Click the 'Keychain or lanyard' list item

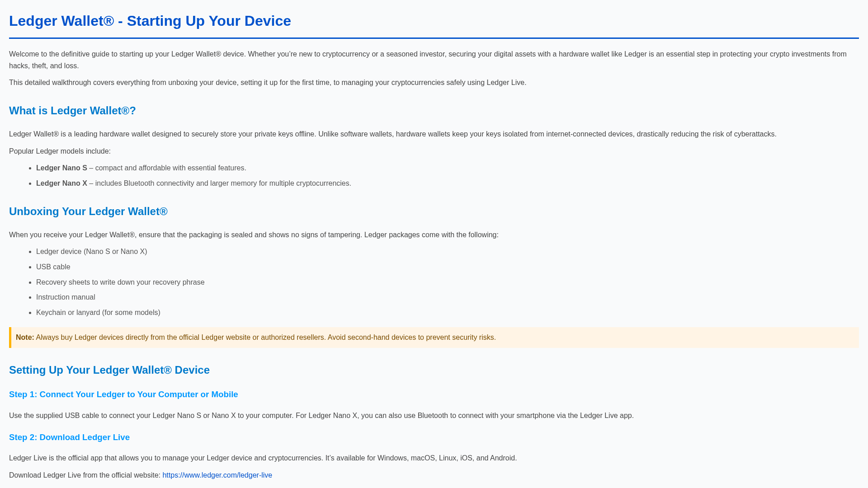(98, 312)
